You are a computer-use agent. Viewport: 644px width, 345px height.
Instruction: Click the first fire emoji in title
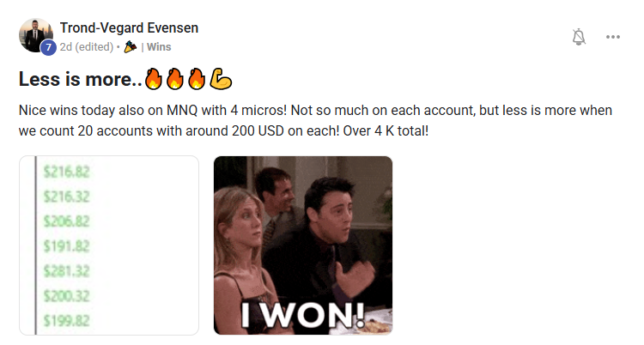[x=154, y=79]
